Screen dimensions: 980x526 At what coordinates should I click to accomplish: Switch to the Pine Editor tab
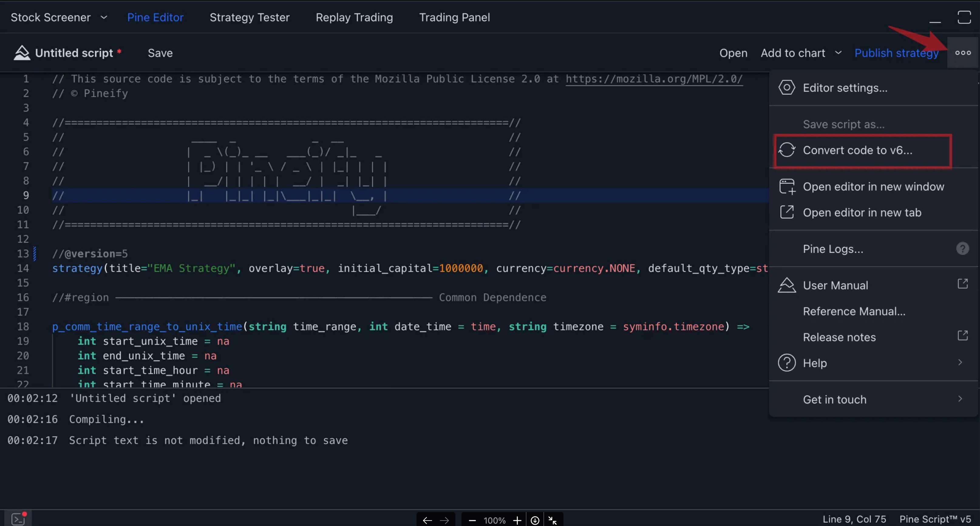pyautogui.click(x=155, y=18)
